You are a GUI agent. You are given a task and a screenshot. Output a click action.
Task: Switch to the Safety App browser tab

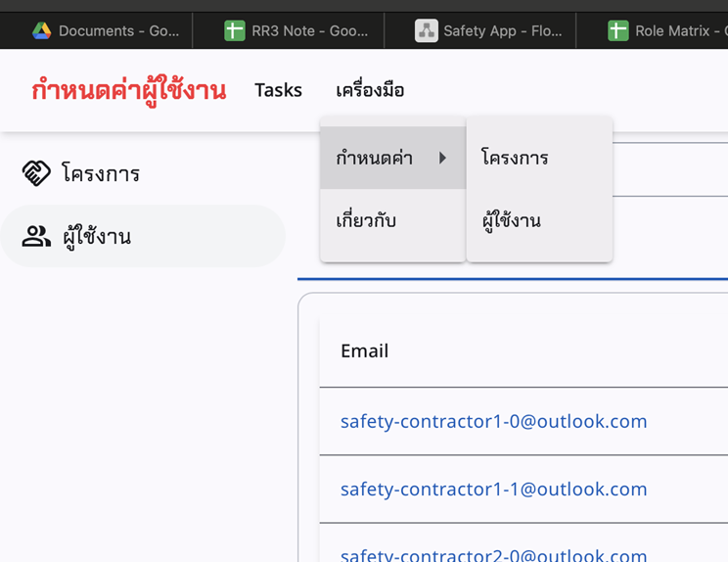480,30
